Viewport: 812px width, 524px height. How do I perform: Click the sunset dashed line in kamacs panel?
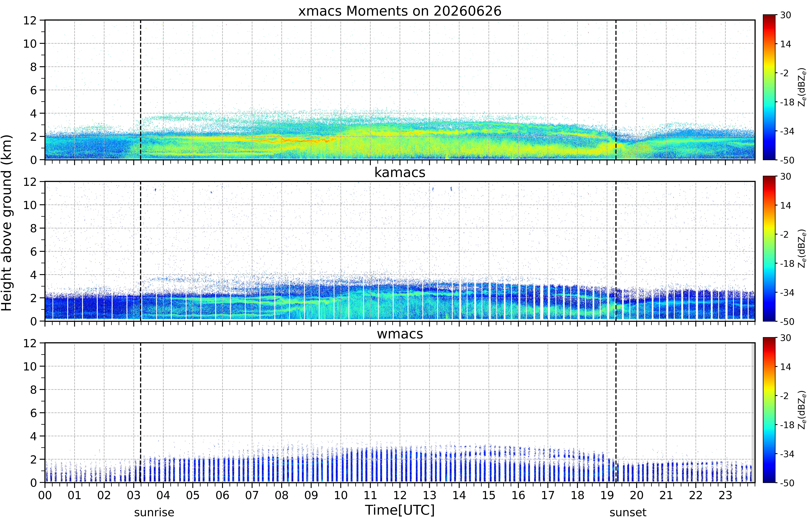pos(616,251)
